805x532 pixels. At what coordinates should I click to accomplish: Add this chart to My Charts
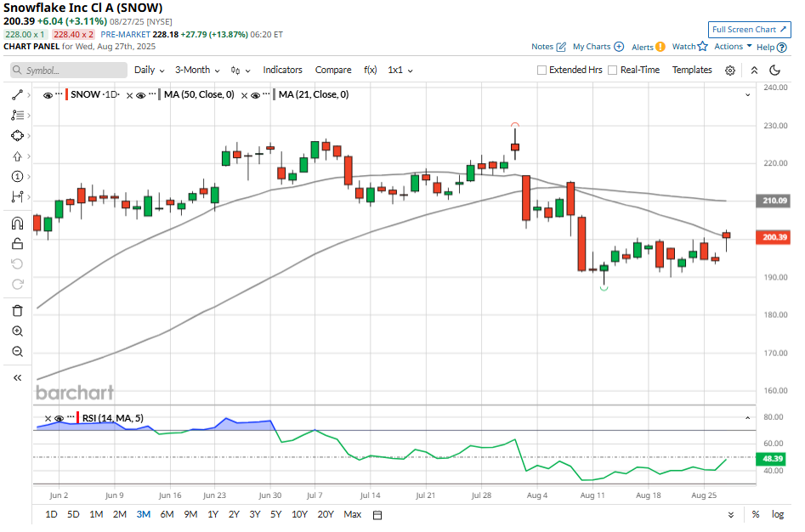(x=598, y=47)
